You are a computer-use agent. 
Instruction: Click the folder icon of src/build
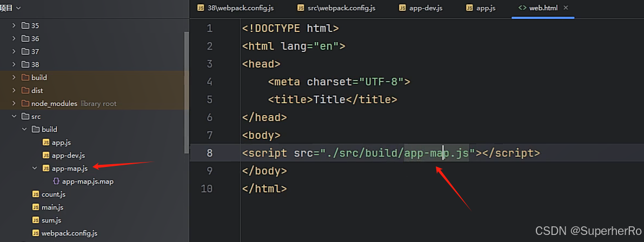(x=36, y=130)
